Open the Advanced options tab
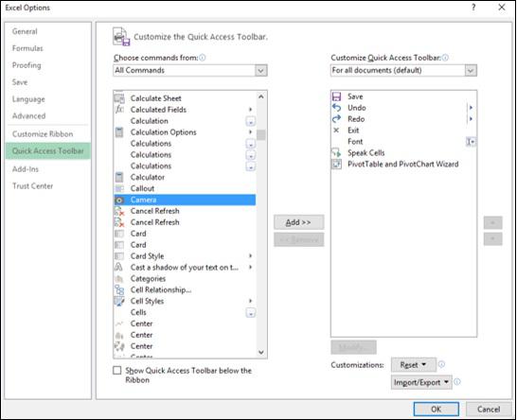The image size is (517, 420). [x=29, y=116]
